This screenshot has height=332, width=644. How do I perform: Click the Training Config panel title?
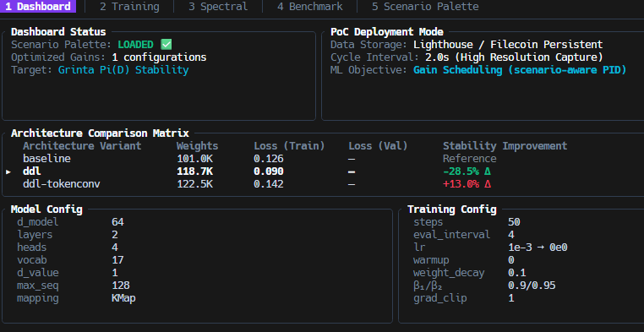(x=452, y=210)
